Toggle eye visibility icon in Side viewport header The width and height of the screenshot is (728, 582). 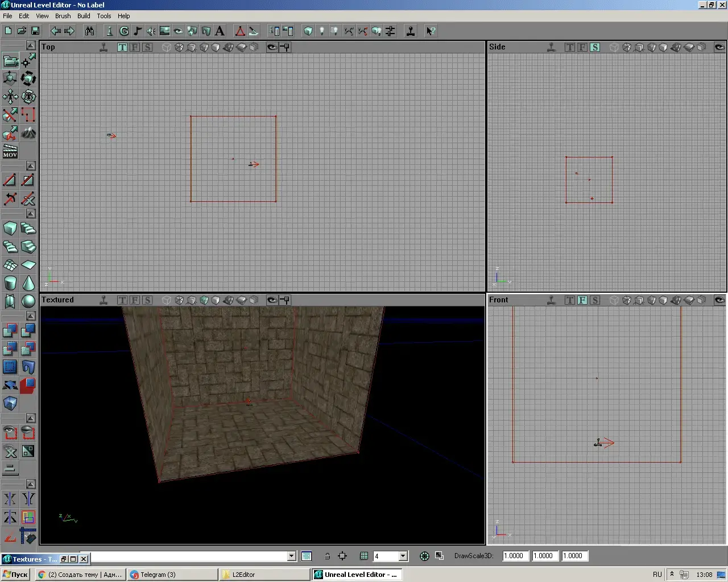(719, 47)
